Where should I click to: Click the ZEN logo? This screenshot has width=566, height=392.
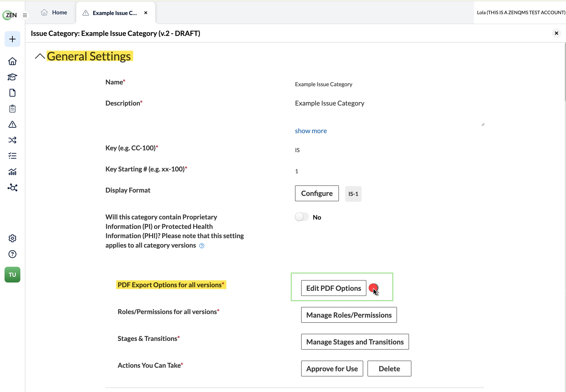(10, 15)
